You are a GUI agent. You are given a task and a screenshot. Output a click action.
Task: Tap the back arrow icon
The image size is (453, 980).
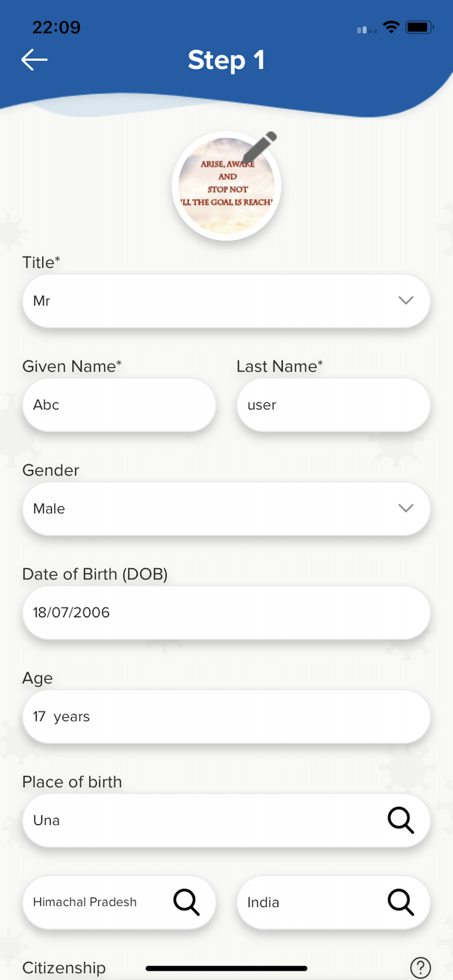34,60
